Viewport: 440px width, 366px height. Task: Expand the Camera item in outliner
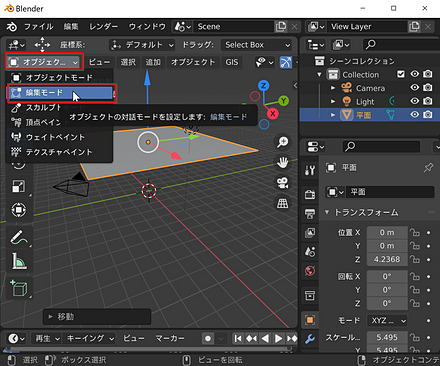(333, 88)
